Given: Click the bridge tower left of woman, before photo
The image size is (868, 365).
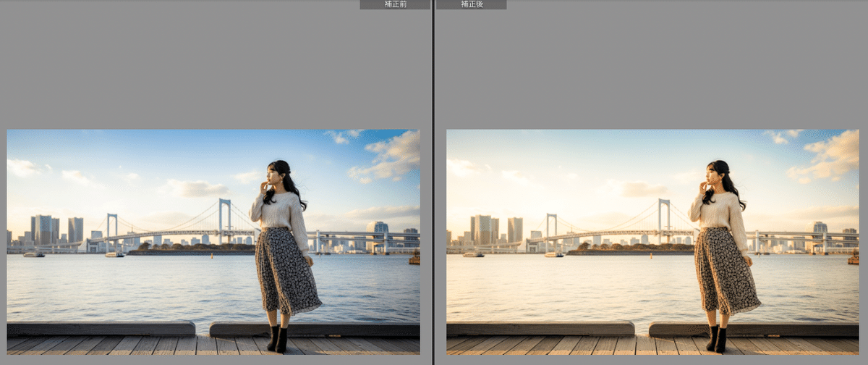Looking at the screenshot, I should tap(224, 219).
